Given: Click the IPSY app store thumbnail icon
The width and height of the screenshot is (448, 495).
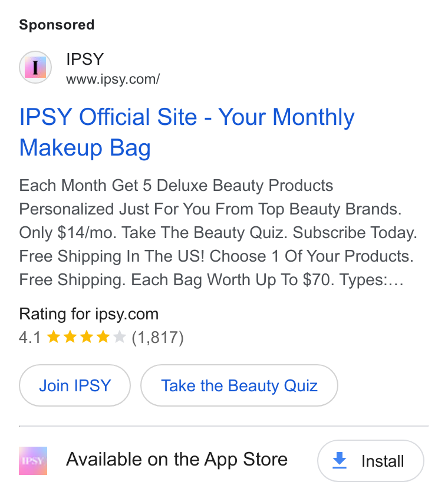Looking at the screenshot, I should click(x=33, y=461).
